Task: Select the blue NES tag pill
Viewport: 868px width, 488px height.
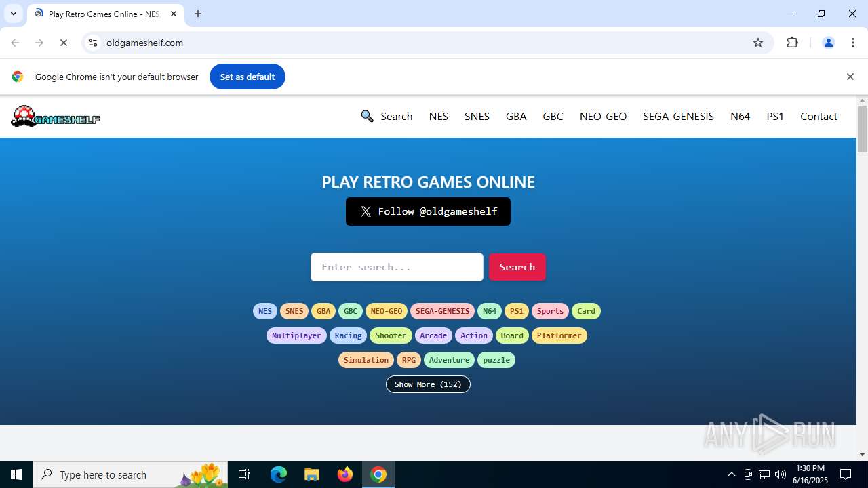Action: click(x=265, y=311)
